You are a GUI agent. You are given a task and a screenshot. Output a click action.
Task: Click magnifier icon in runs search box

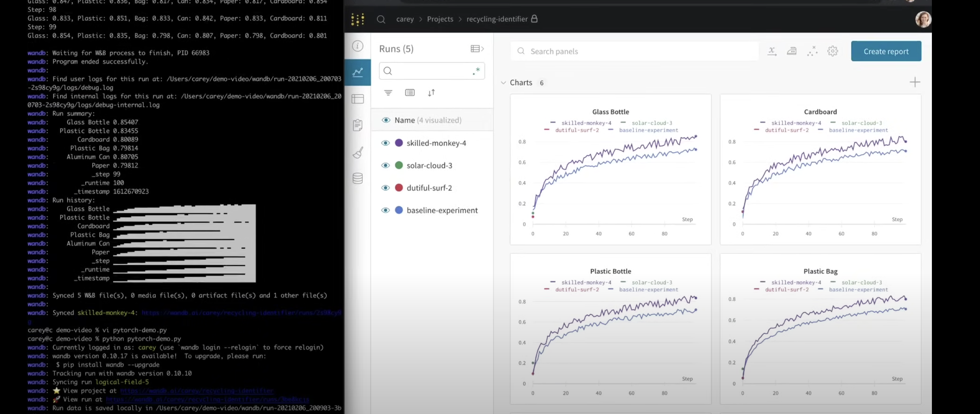[388, 71]
